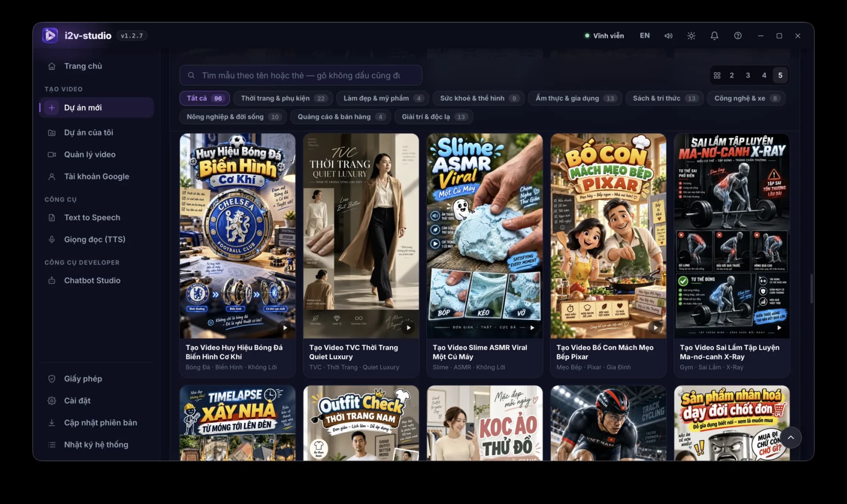Switch theme with the sun icon

691,36
